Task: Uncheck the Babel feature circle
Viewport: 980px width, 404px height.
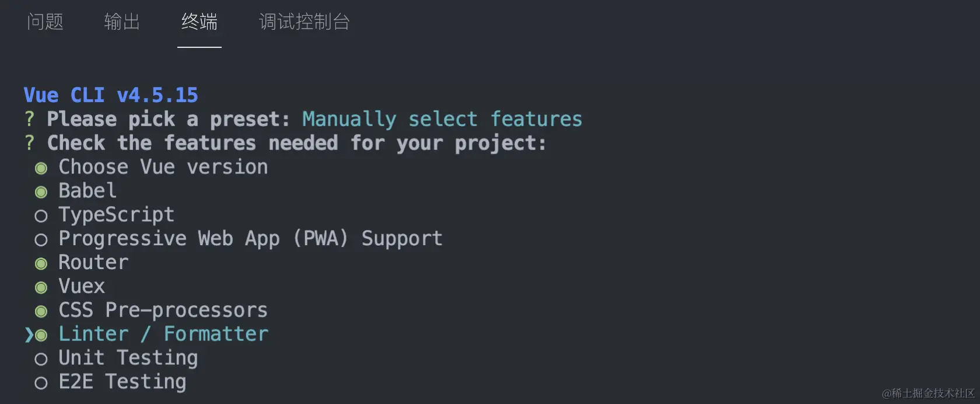Action: click(41, 192)
